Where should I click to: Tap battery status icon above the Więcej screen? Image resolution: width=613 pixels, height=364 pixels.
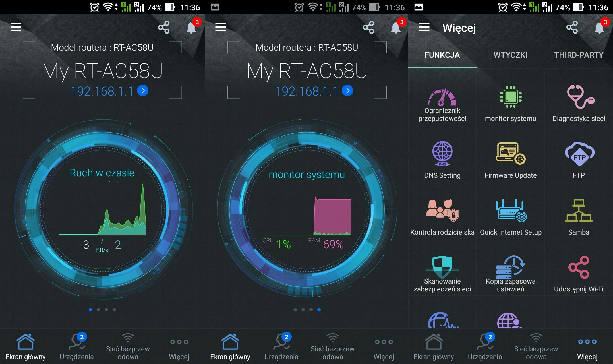[x=578, y=7]
